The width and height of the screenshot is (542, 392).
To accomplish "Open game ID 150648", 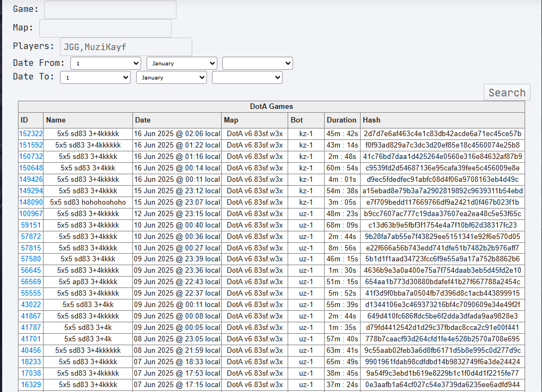I will (x=31, y=168).
